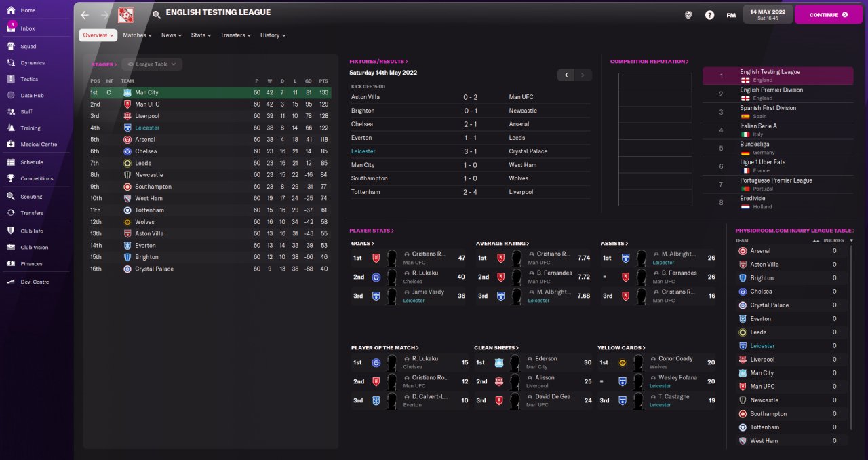Viewport: 868px width, 460px height.
Task: Open Ederson in clean sheets list
Action: (x=546, y=359)
